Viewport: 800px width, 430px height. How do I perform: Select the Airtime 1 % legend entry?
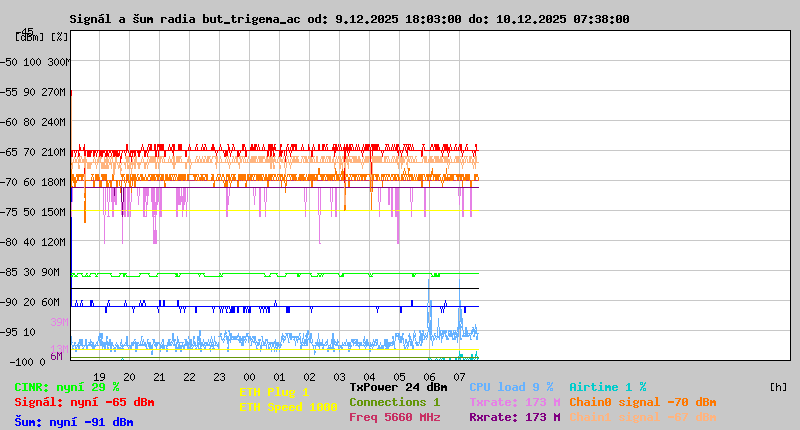pyautogui.click(x=607, y=387)
